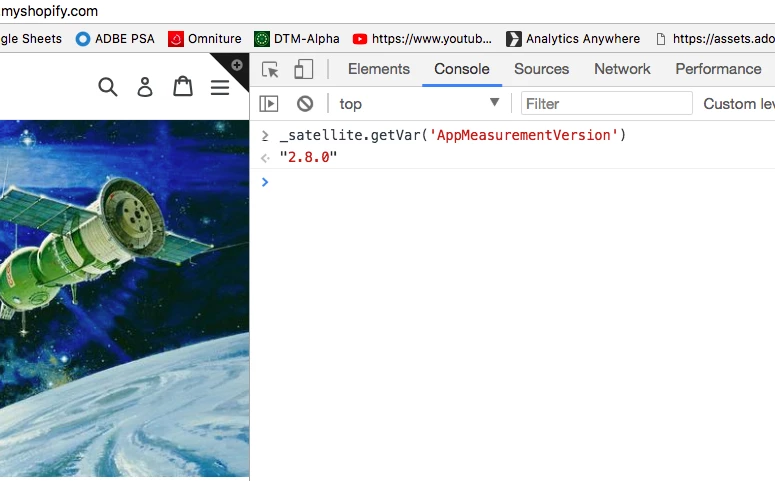Open the DTM-Alpha bookmark
Image resolution: width=775 pixels, height=481 pixels.
[x=297, y=39]
